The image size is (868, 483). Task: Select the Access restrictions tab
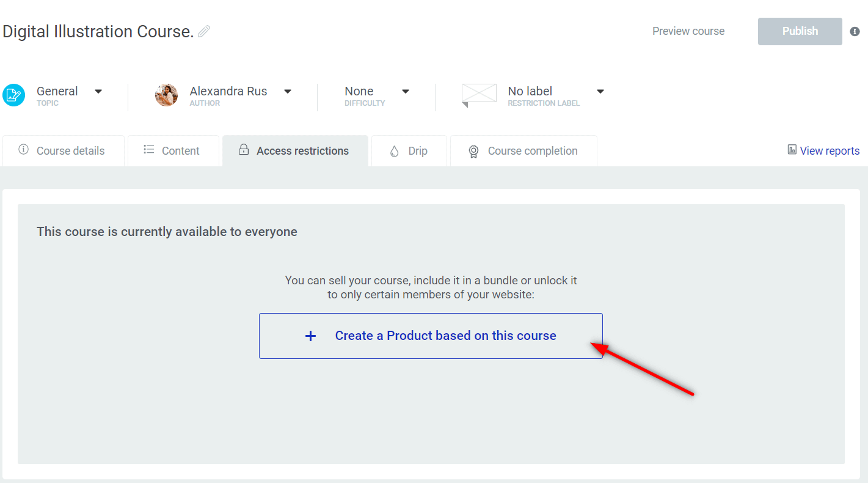click(295, 151)
